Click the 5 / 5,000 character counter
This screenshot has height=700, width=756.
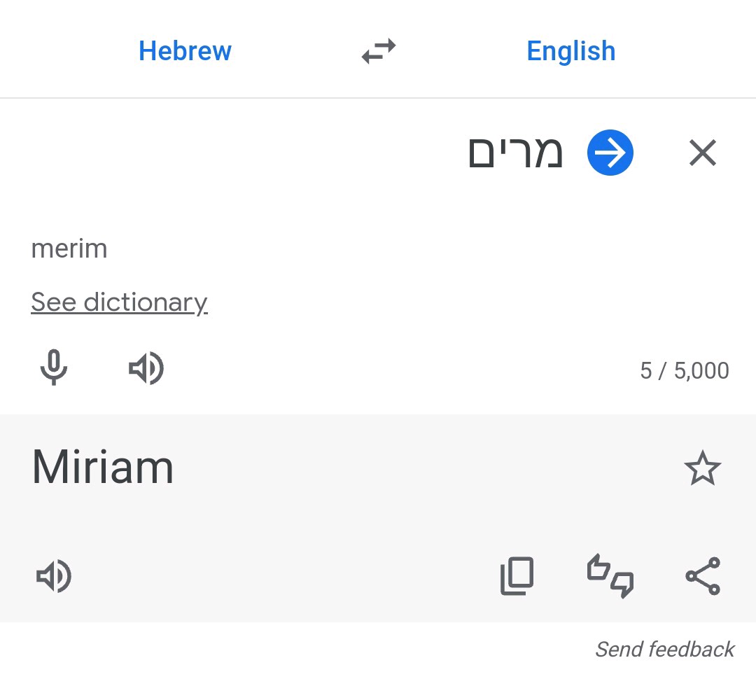684,370
